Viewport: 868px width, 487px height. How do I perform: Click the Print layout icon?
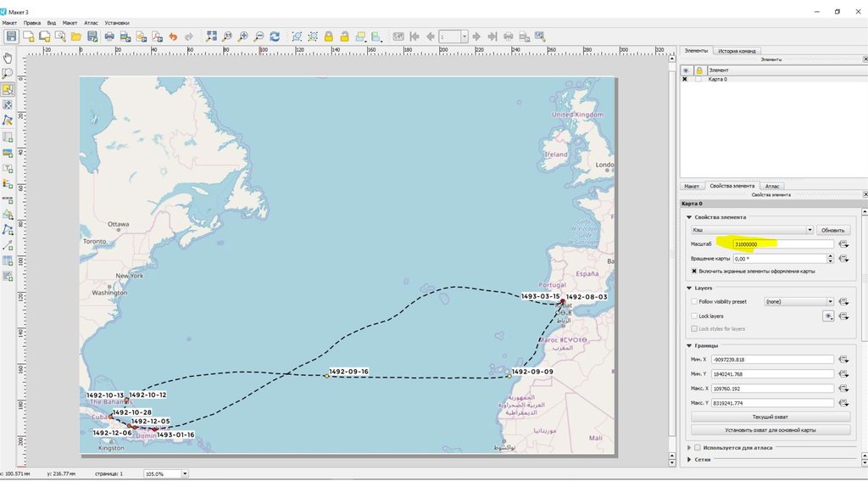tap(109, 36)
